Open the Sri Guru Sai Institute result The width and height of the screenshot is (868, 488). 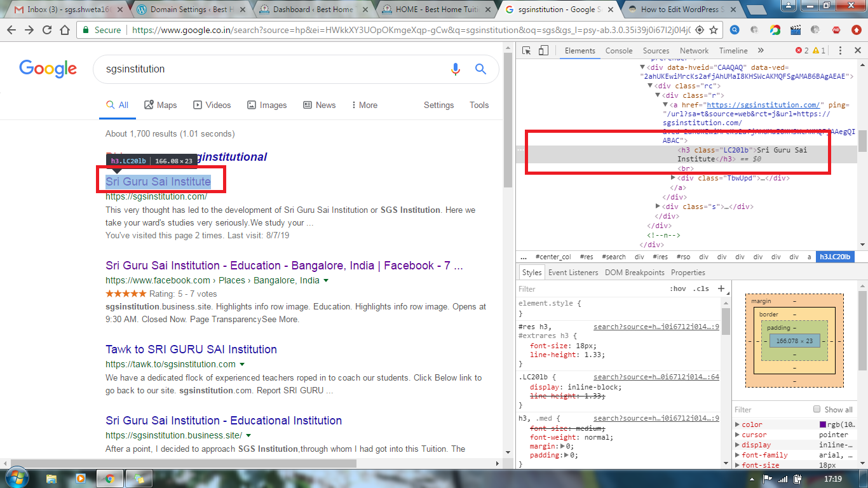click(x=158, y=182)
